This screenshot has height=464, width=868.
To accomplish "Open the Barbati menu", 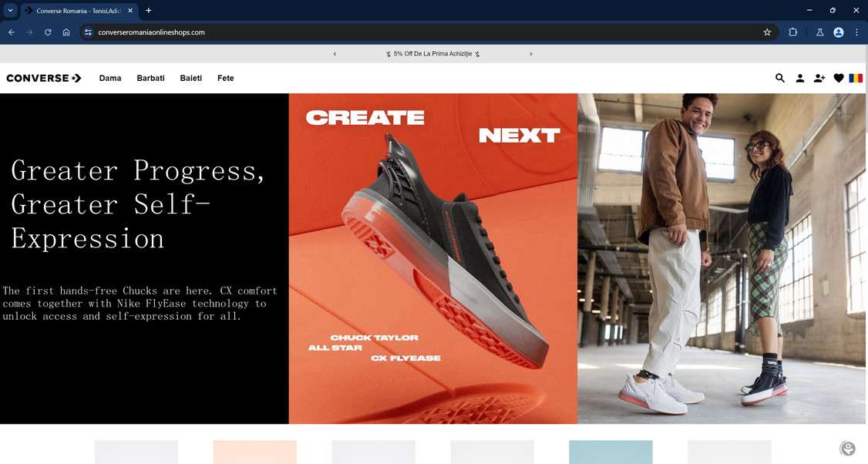I will (150, 78).
